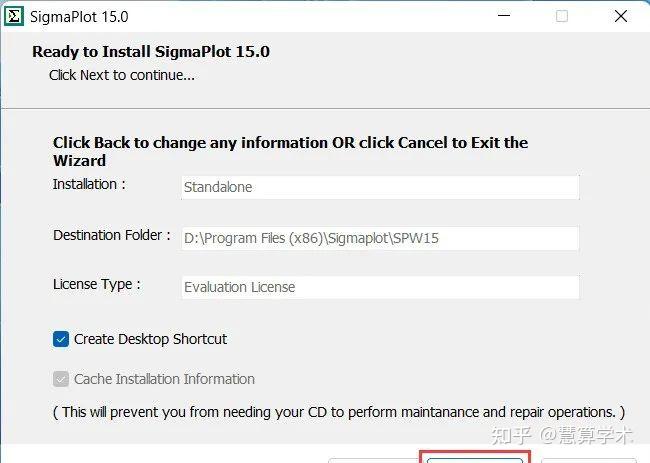Image resolution: width=650 pixels, height=463 pixels.
Task: Click the "Click Next to continue..." text
Action: coord(122,75)
